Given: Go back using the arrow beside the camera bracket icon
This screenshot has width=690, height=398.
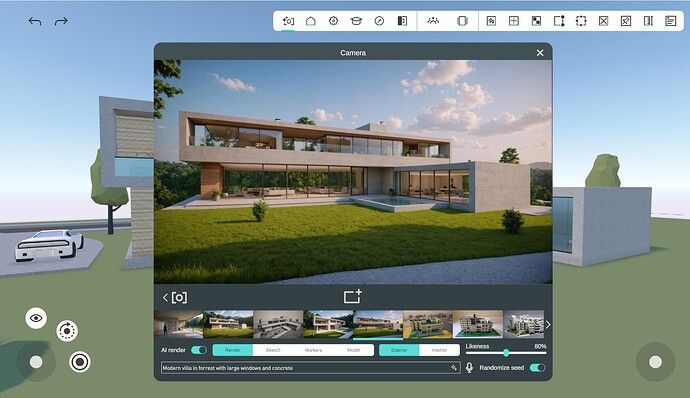Looking at the screenshot, I should [165, 298].
